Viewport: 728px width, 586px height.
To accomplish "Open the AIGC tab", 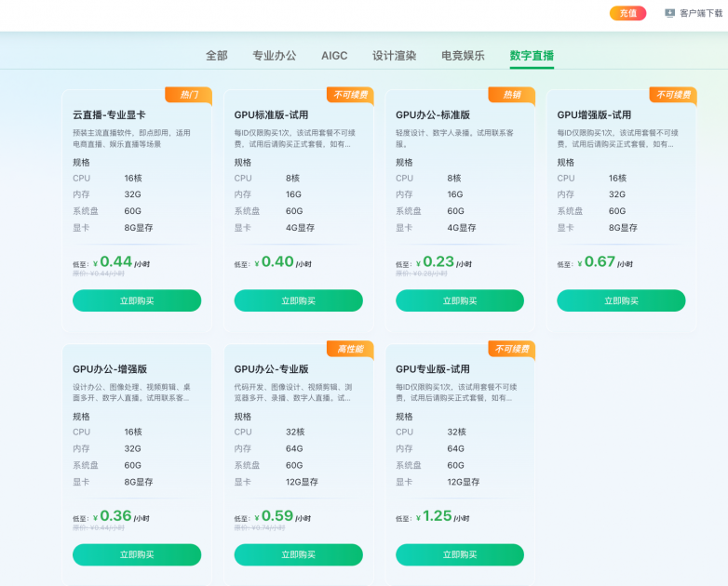I will coord(334,56).
